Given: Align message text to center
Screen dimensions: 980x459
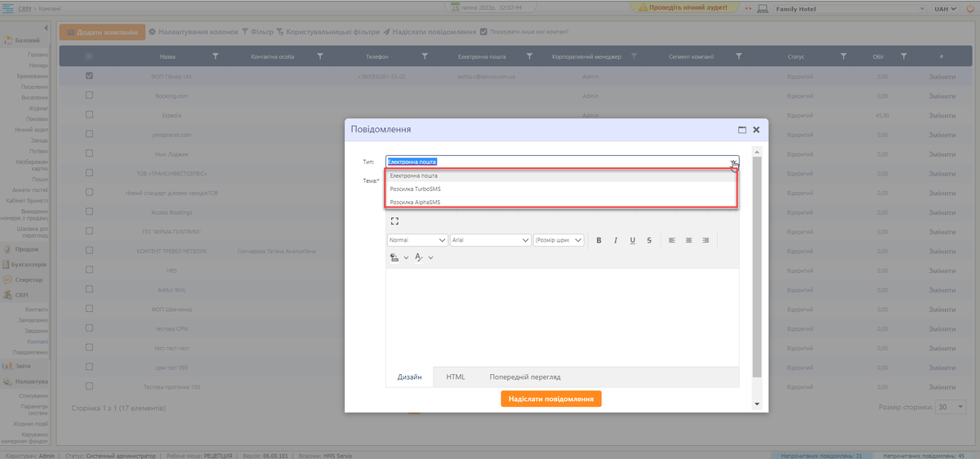Looking at the screenshot, I should point(688,240).
